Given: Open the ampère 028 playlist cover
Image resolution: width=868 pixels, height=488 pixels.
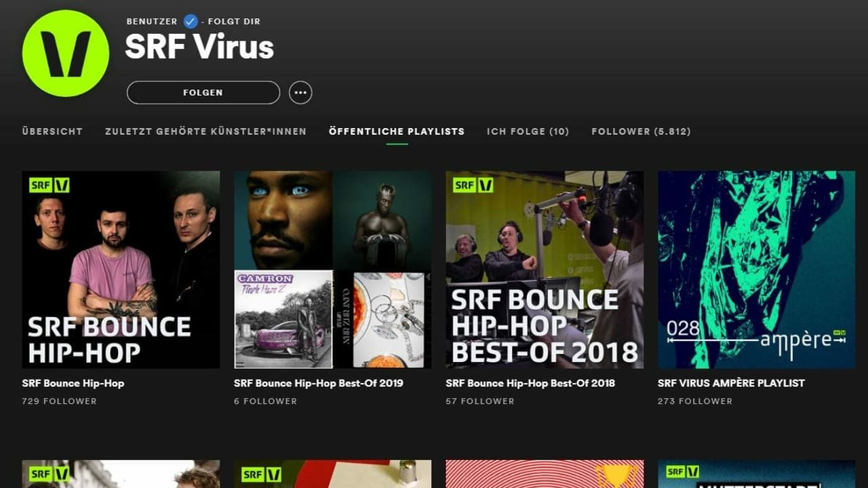Looking at the screenshot, I should [756, 270].
